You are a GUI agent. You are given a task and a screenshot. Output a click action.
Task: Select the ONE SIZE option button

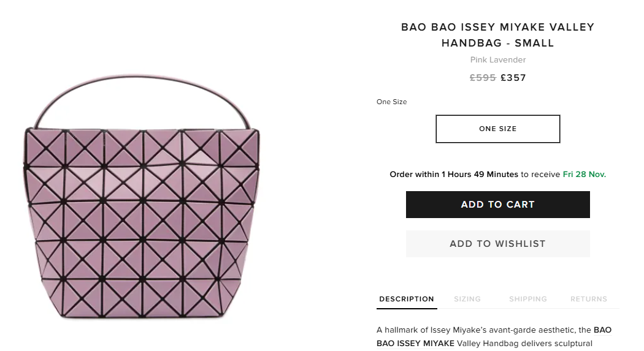tap(497, 129)
